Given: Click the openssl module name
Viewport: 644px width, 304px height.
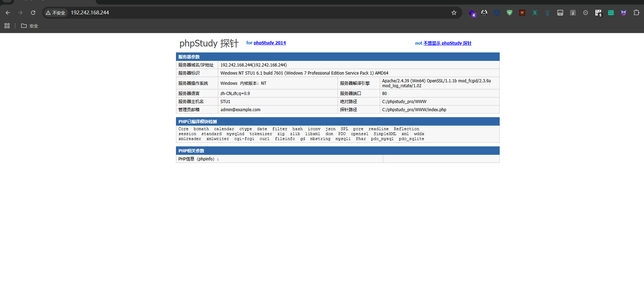Looking at the screenshot, I should tap(360, 134).
